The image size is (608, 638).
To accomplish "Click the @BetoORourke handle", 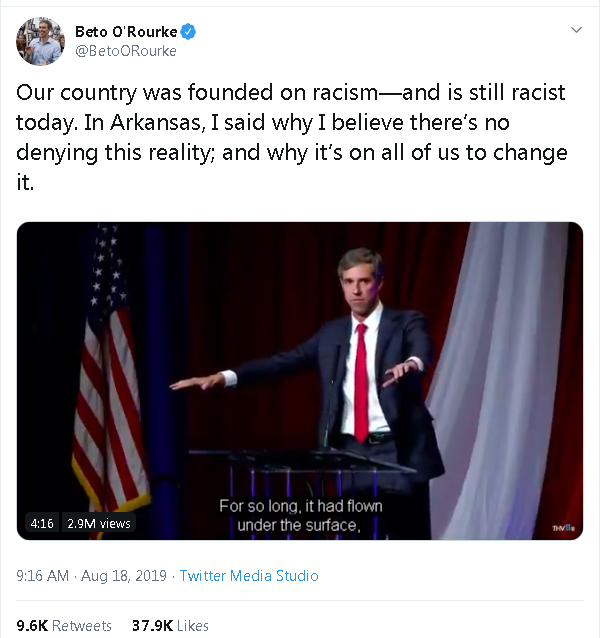I will (125, 51).
